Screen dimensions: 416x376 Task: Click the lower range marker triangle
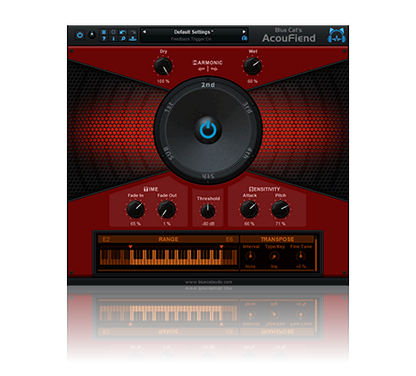[131, 247]
